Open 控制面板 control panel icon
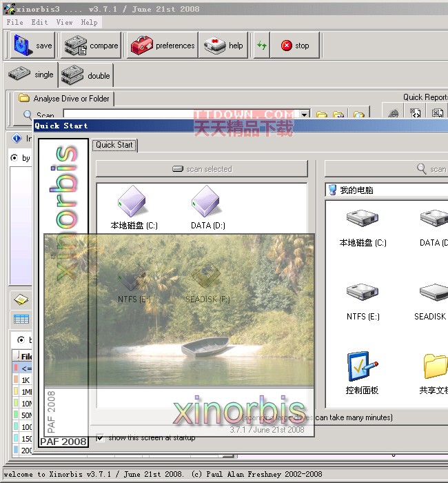 coord(362,373)
